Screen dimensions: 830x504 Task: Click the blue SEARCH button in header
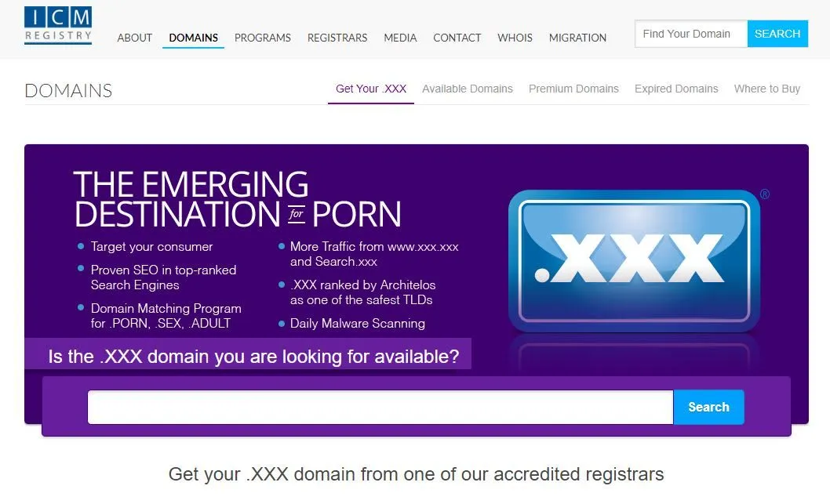(777, 34)
